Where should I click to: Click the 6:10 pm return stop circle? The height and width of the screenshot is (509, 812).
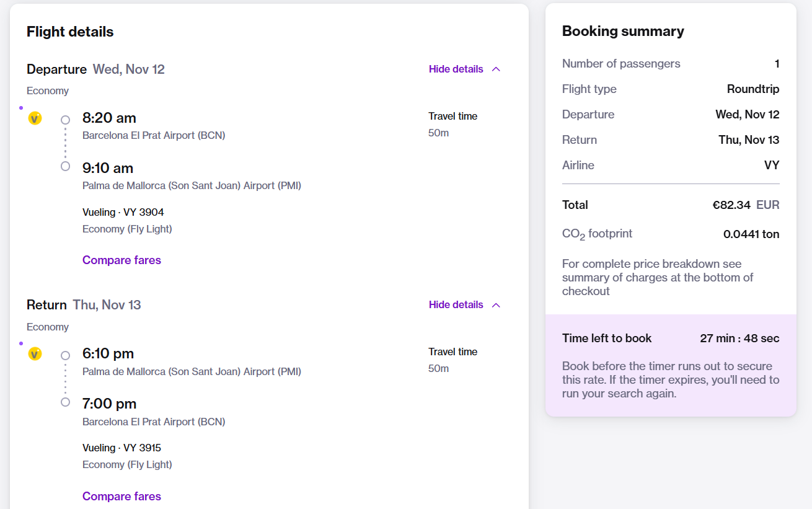[65, 355]
